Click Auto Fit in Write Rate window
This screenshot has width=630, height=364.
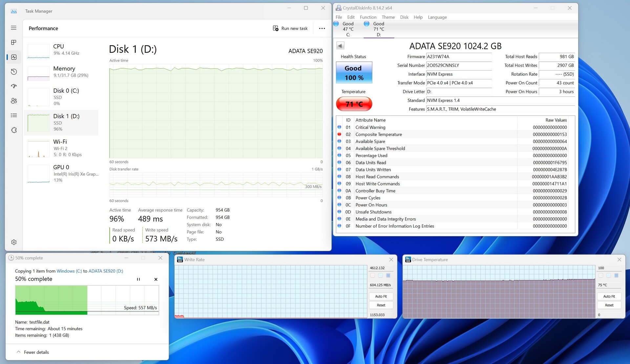point(381,296)
